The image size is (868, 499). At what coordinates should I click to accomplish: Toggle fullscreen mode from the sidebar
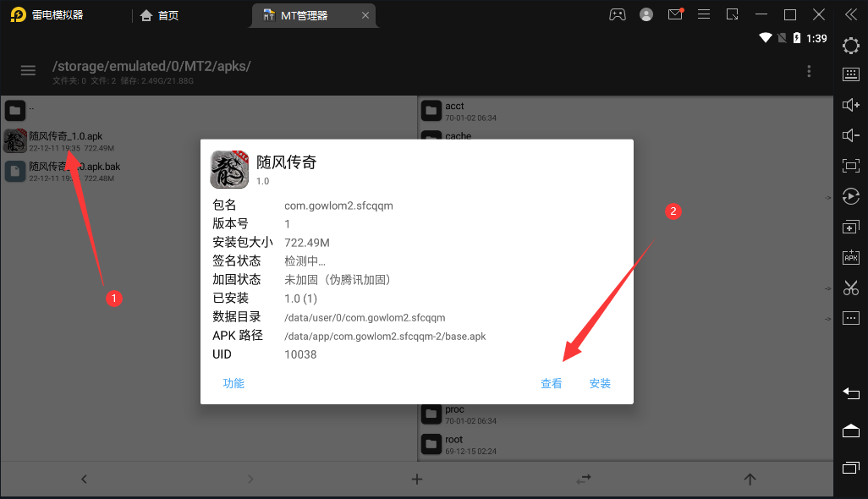[x=850, y=166]
